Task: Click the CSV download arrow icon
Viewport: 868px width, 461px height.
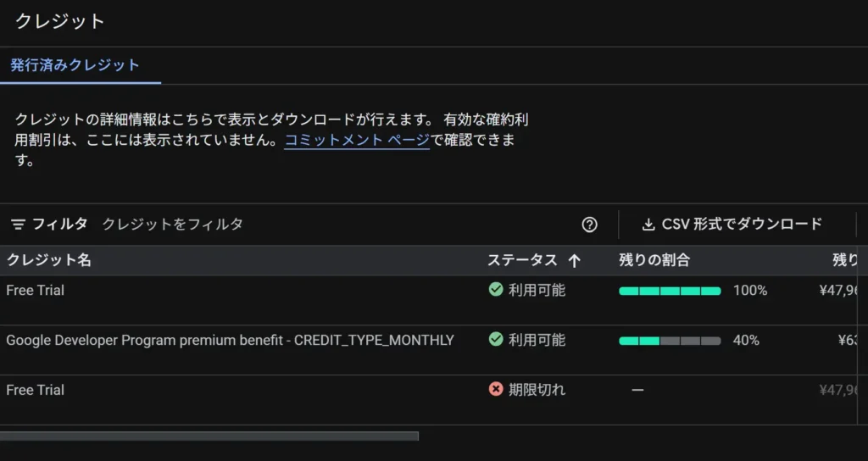Action: pyautogui.click(x=648, y=225)
